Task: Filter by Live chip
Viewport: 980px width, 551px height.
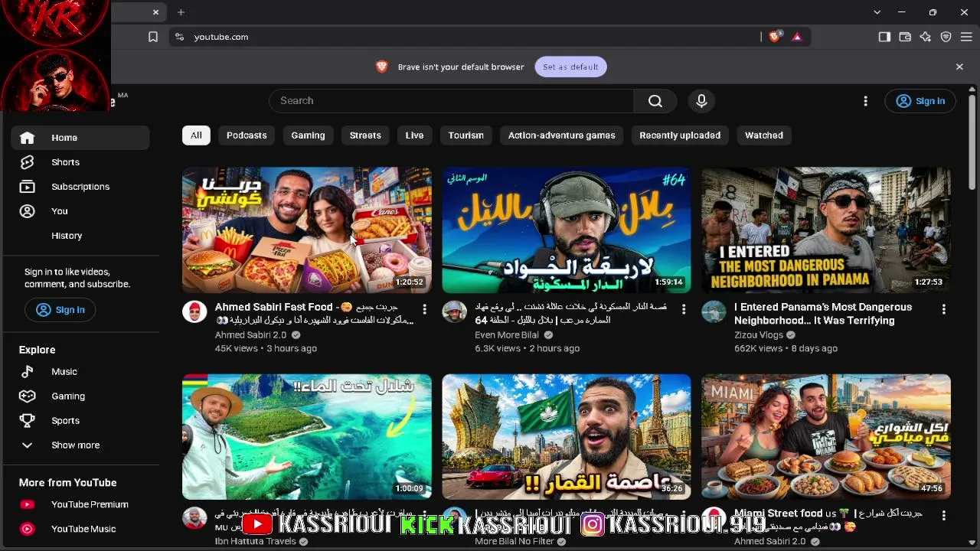Action: (414, 135)
